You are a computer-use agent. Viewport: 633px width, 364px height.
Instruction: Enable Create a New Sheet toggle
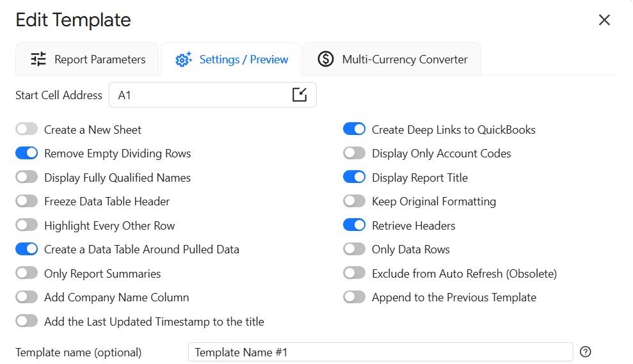[x=27, y=130]
